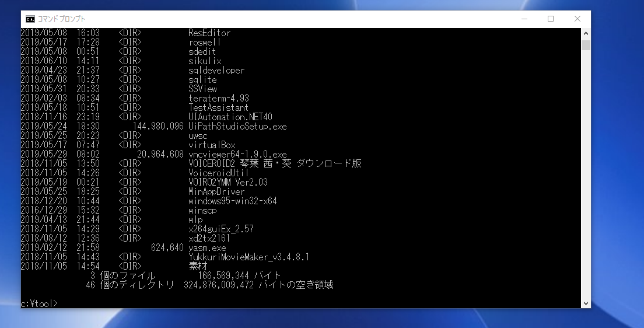
Task: Click the 2016/12/29 date for winscp
Action: click(x=44, y=211)
